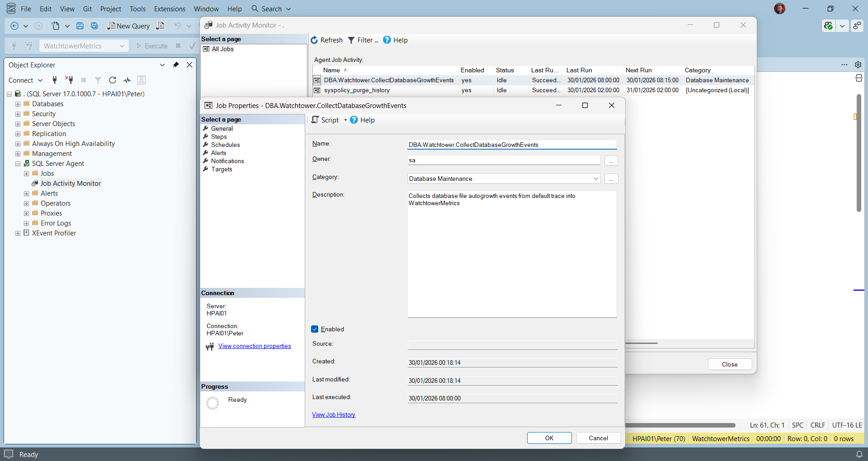This screenshot has height=461, width=868.
Task: Expand the Databases tree node
Action: tap(18, 104)
